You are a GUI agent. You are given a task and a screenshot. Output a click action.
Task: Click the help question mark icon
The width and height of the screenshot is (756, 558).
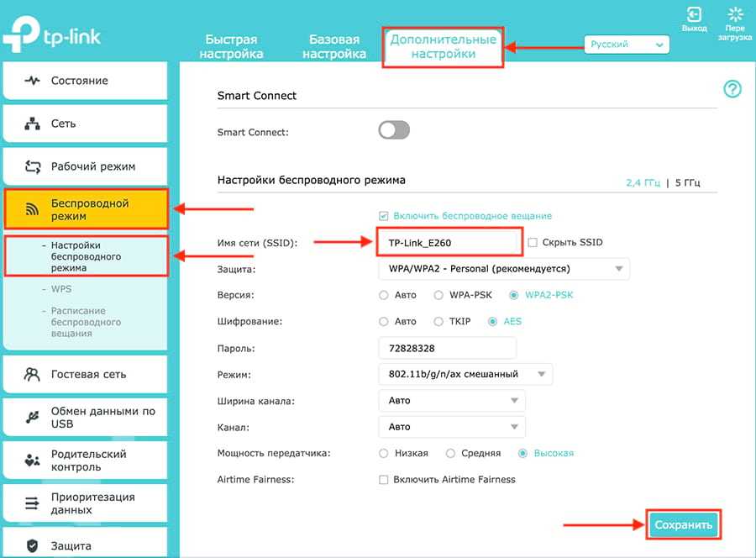click(x=732, y=89)
